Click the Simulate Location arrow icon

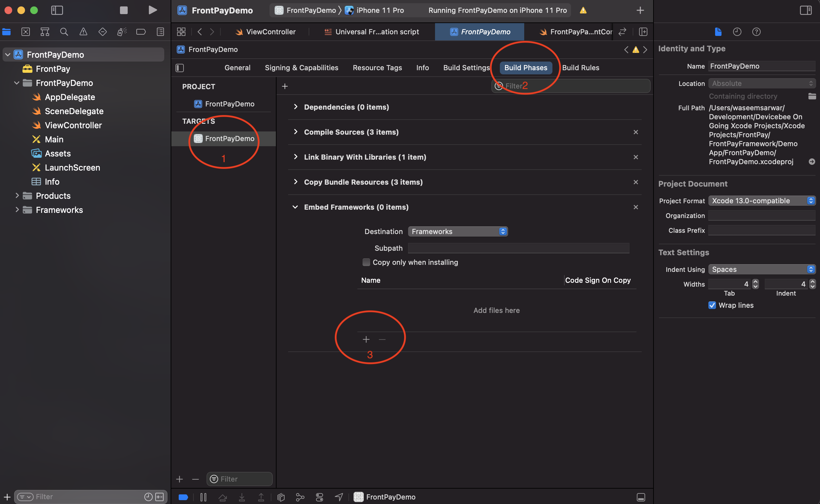coord(339,497)
